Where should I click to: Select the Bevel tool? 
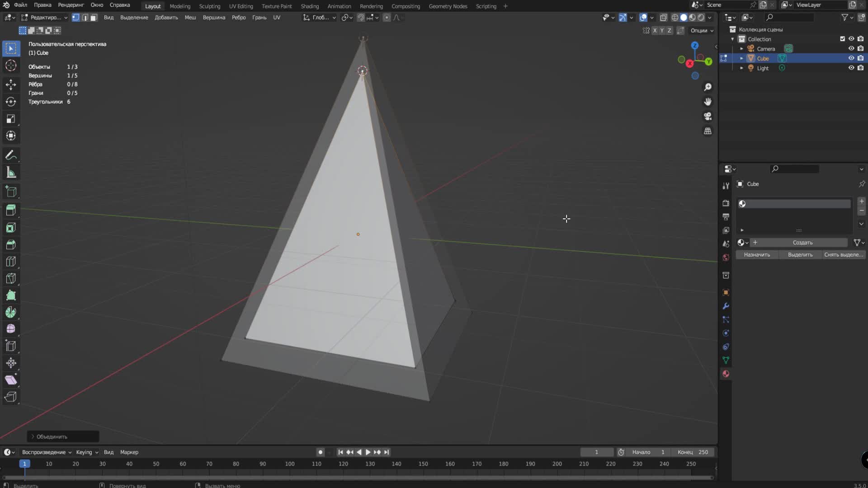tap(11, 244)
